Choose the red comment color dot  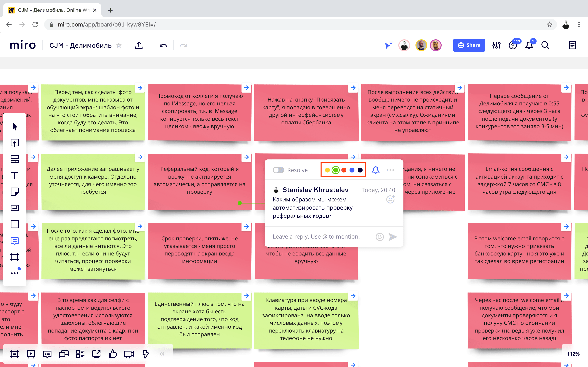point(344,170)
